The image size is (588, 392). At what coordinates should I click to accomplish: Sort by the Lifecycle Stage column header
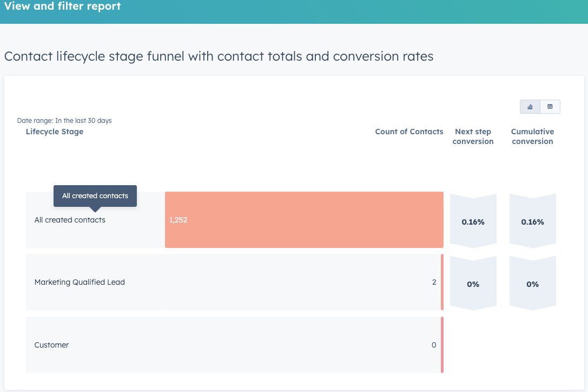coord(54,132)
